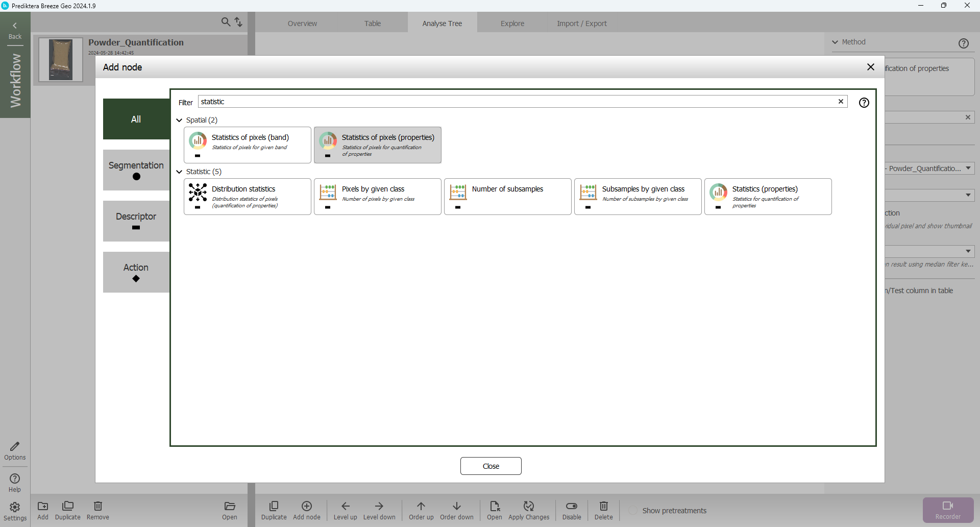Pick the Number of subsamples node
Viewport: 980px width, 527px height.
[x=507, y=196]
